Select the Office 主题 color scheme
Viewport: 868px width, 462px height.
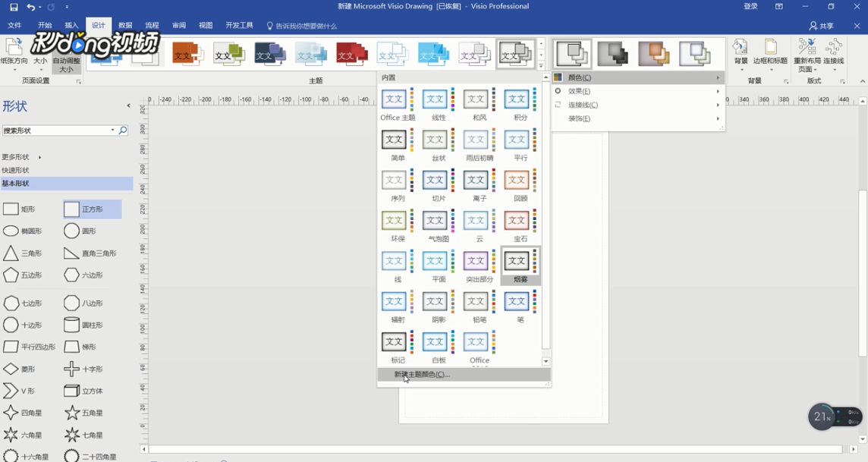pos(398,105)
